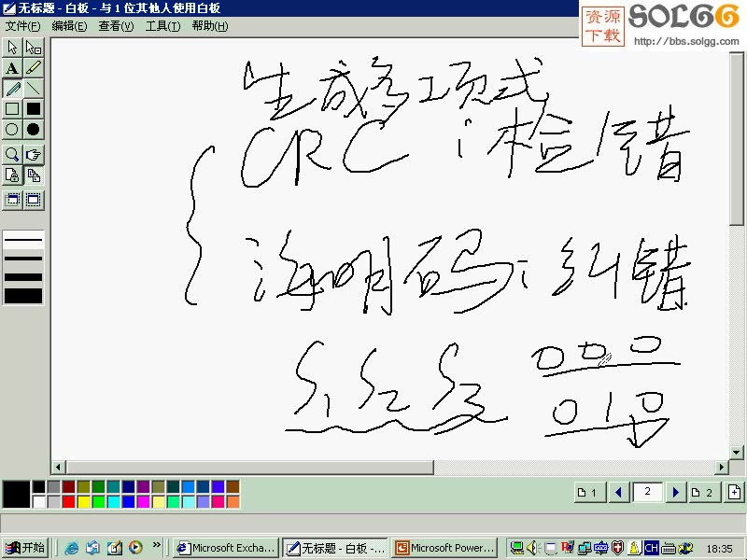The image size is (747, 560).
Task: Pick the straight Line drawing tool
Action: coord(34,89)
